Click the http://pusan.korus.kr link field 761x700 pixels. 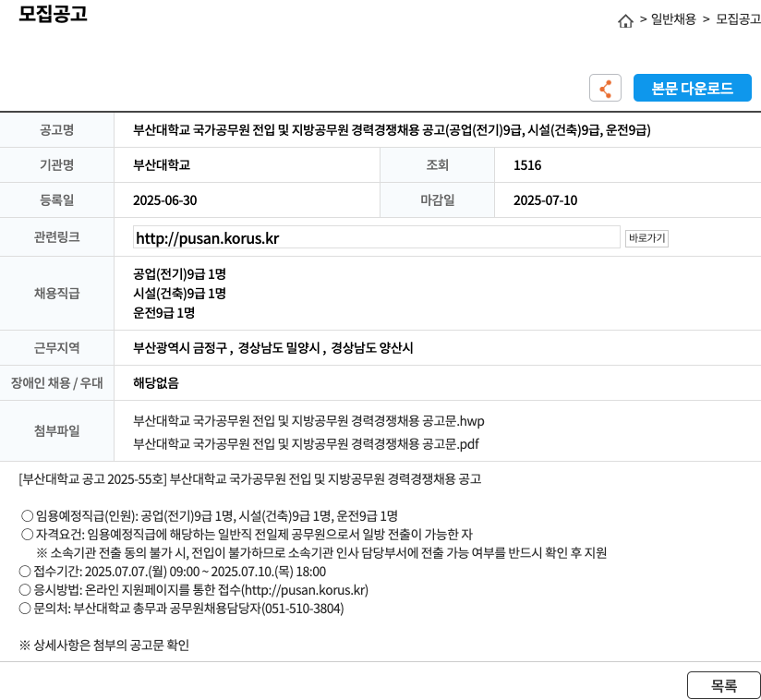tap(376, 237)
